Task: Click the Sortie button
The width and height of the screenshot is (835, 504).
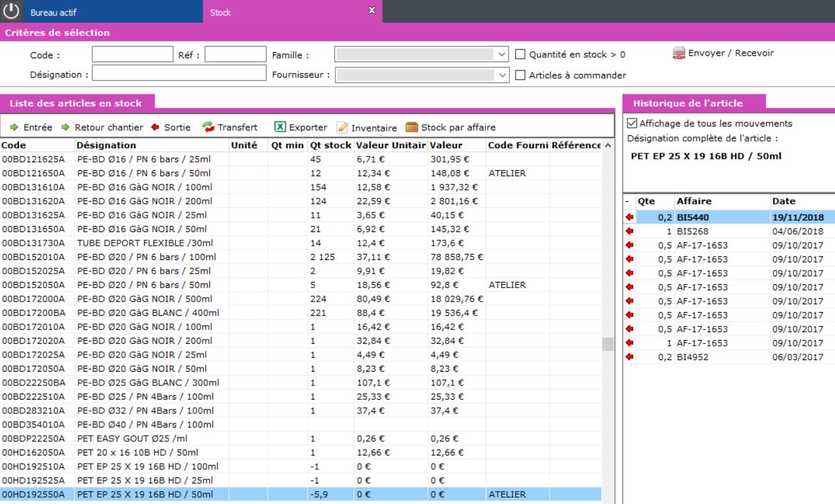Action: pos(171,127)
